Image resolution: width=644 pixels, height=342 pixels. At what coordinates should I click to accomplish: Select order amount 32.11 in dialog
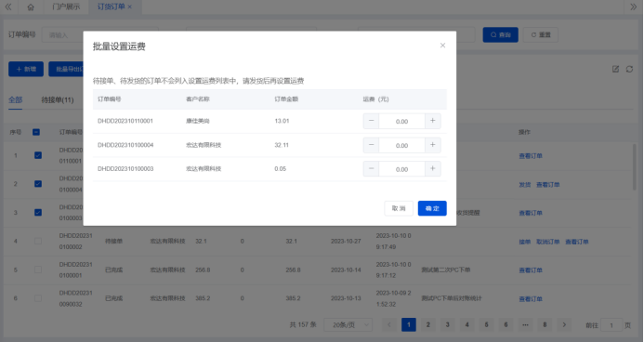(282, 145)
